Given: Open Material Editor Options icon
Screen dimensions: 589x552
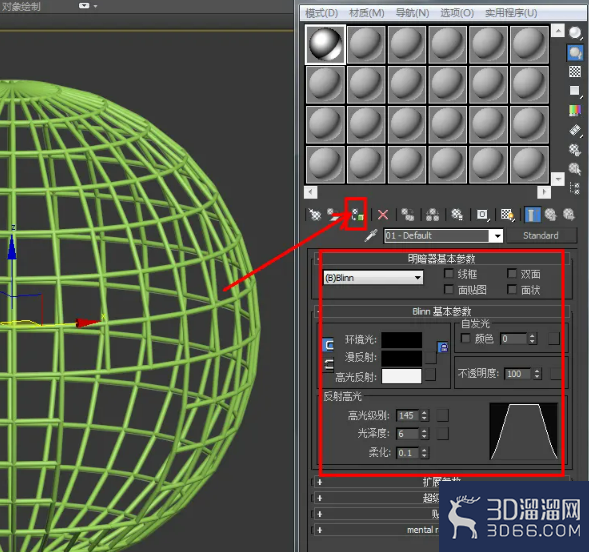Looking at the screenshot, I should pos(575,150).
